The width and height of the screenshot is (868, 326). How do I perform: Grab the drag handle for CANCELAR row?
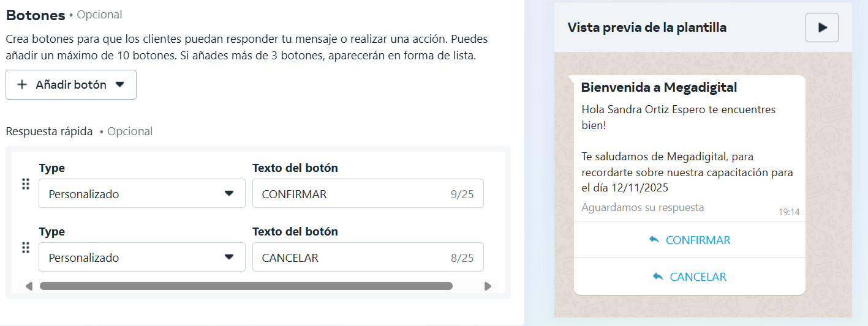(x=26, y=248)
